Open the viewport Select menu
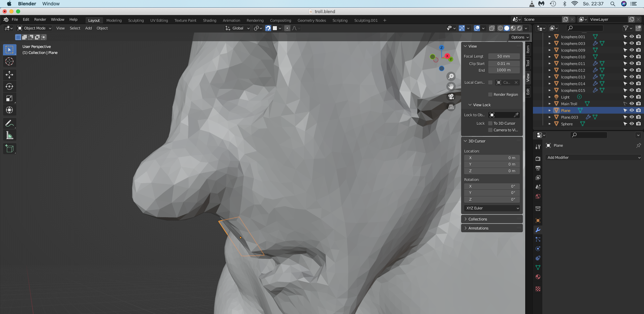 coord(75,28)
